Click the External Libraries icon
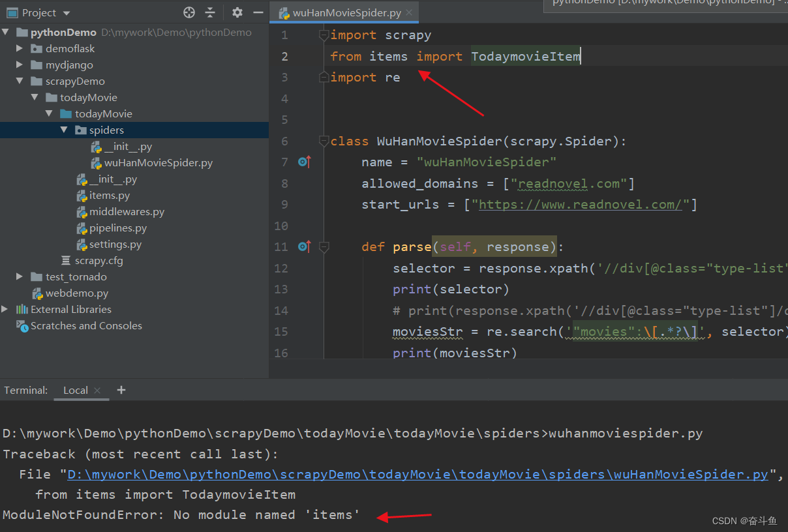 tap(22, 310)
